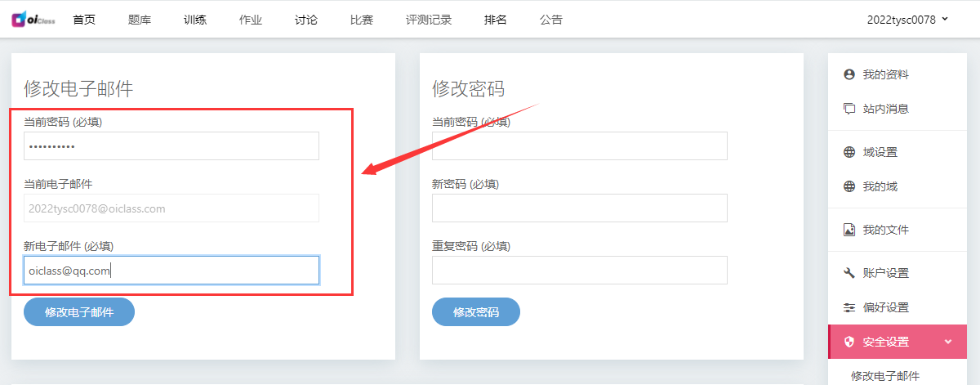
Task: Click the 修改密码 submit button
Action: [x=476, y=312]
